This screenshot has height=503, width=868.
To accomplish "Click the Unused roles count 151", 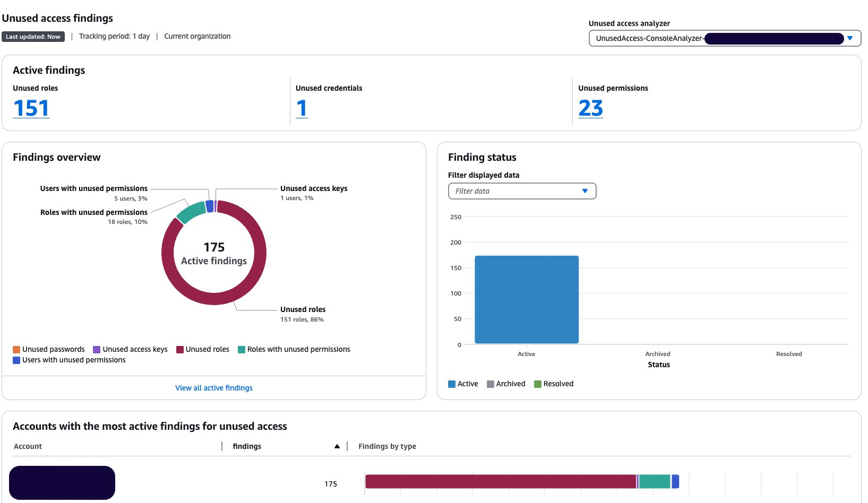I will pos(31,108).
